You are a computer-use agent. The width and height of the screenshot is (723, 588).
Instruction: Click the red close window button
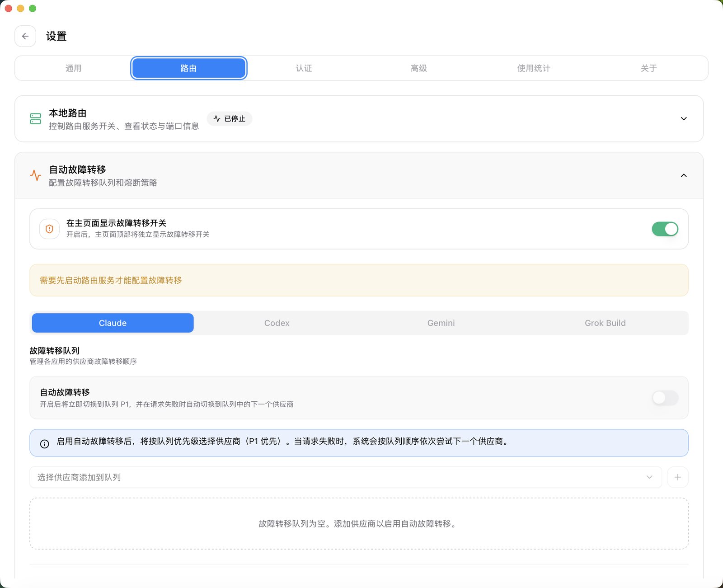[8, 9]
